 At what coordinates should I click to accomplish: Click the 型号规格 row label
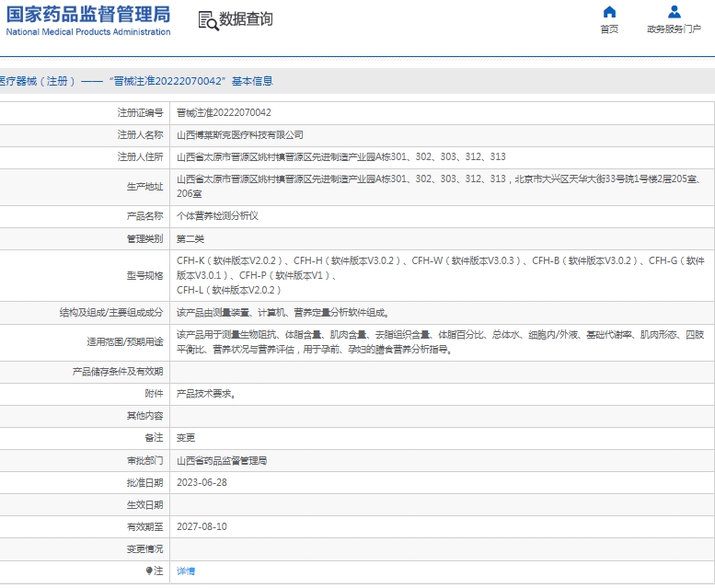pyautogui.click(x=144, y=276)
